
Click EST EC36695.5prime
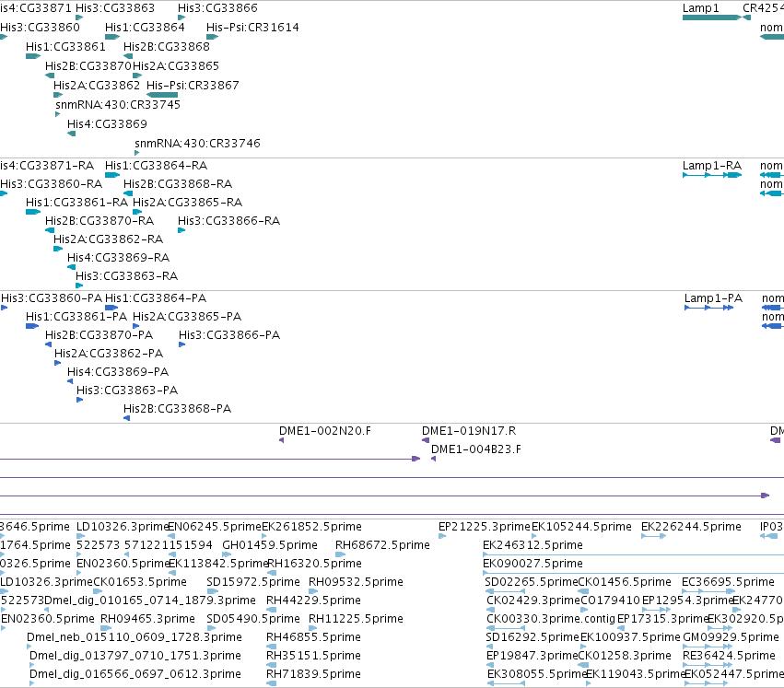click(x=728, y=582)
